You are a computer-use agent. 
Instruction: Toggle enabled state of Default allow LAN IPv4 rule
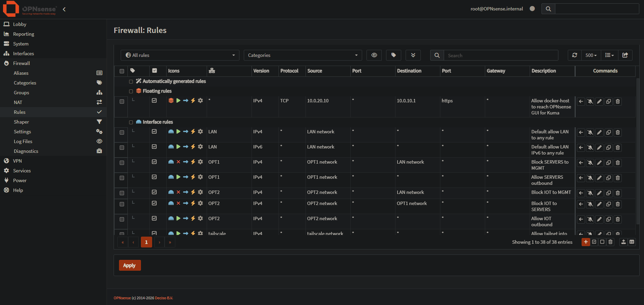click(154, 132)
